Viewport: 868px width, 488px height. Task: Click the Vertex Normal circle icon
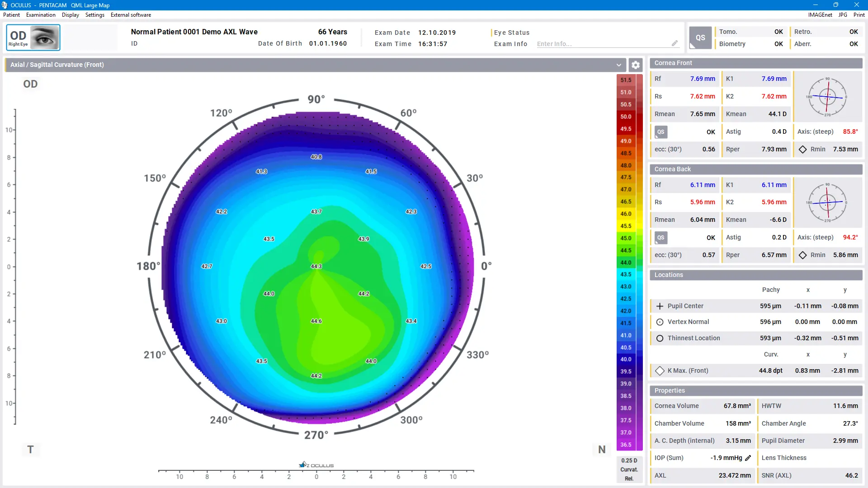click(x=660, y=322)
